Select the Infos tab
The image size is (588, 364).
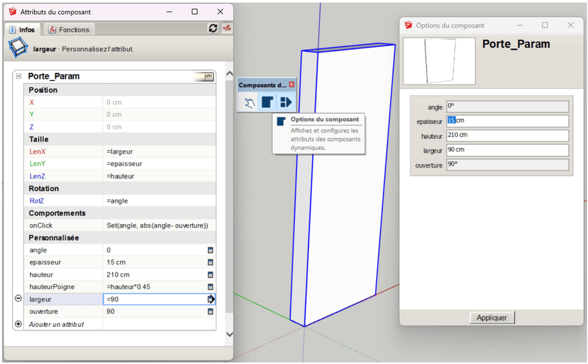tap(22, 29)
